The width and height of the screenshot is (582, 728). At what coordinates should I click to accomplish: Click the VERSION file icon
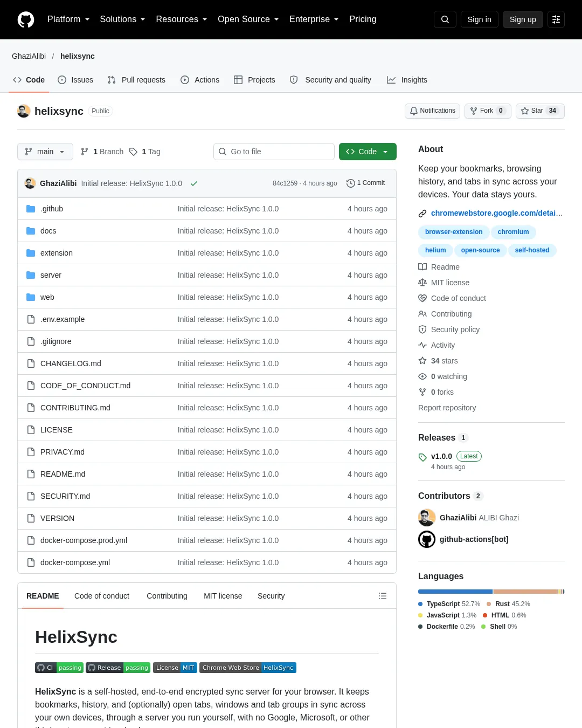tap(31, 518)
